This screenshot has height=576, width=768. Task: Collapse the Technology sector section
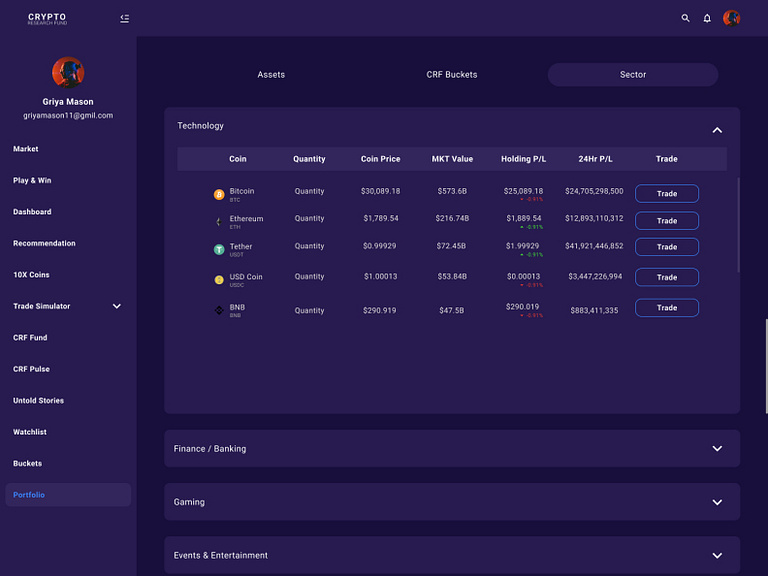pos(717,130)
